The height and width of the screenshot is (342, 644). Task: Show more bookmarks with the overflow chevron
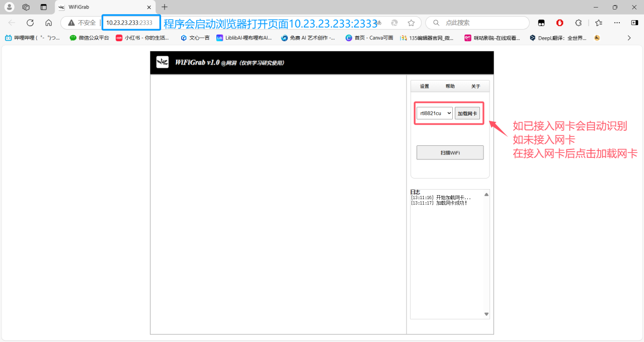click(x=629, y=38)
